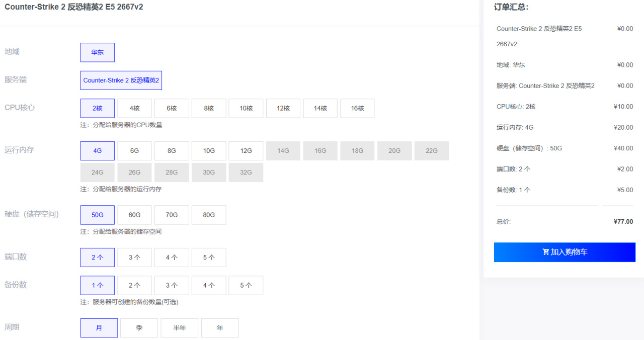The image size is (644, 340).
Task: Click the page title Counter-Strike 2 反恐精英2 E5 2667v2
Action: [74, 7]
